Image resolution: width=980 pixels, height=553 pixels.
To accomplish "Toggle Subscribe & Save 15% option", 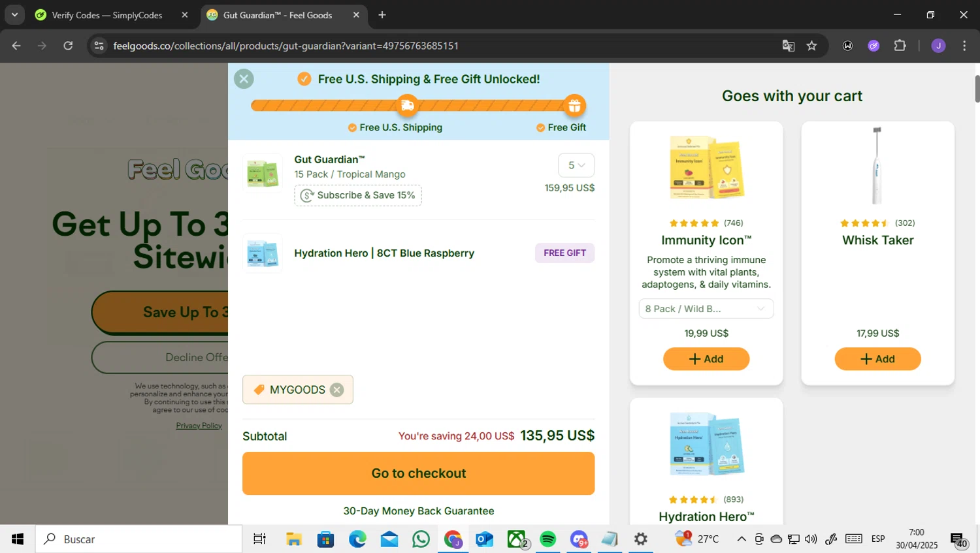I will click(x=358, y=195).
